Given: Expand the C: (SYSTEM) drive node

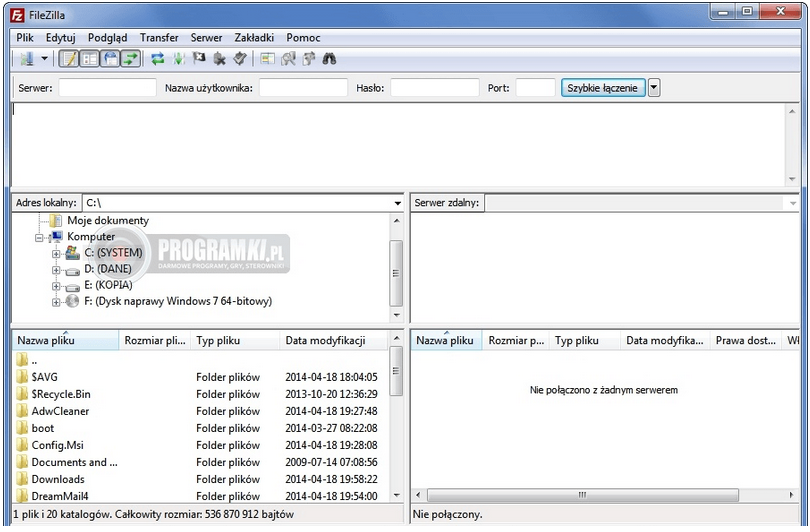Looking at the screenshot, I should [56, 254].
